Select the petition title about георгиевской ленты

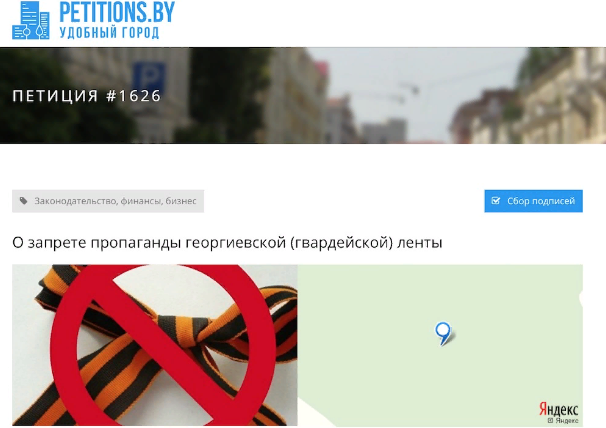tap(227, 243)
